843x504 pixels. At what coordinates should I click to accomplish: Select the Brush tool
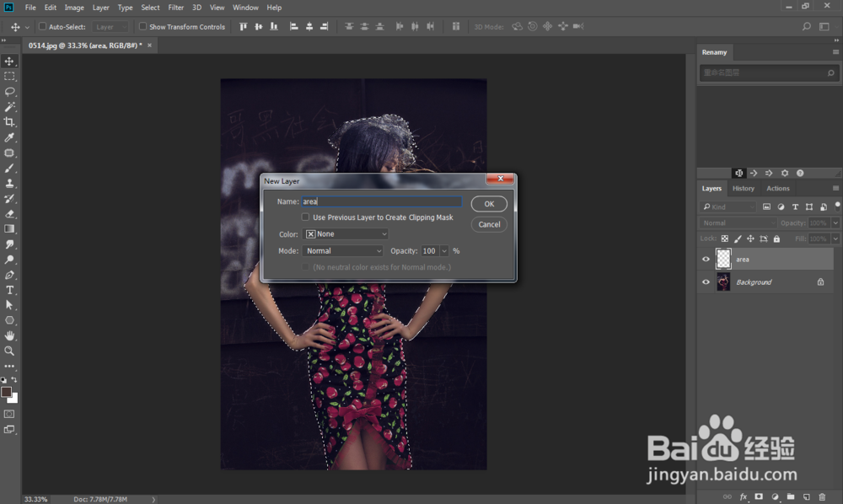[9, 169]
